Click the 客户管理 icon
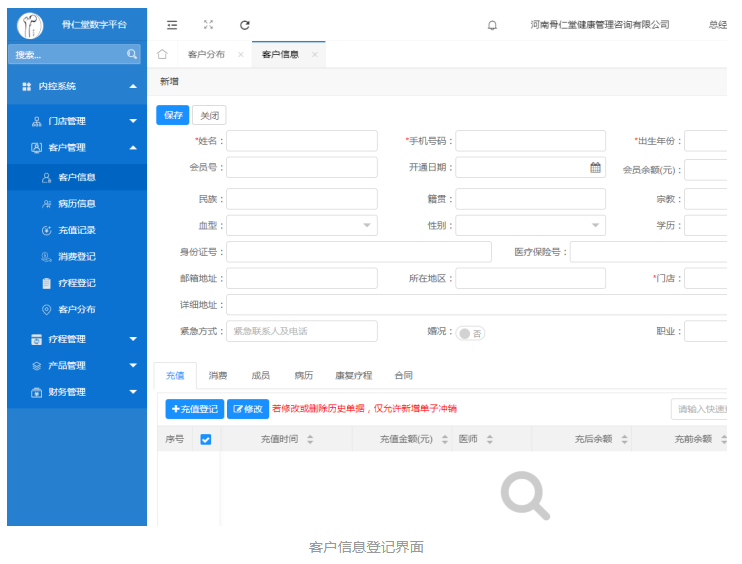The width and height of the screenshot is (742, 564). pos(36,148)
